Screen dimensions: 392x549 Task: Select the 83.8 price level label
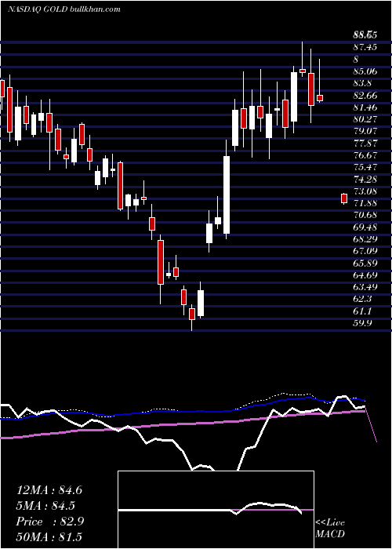coord(363,83)
